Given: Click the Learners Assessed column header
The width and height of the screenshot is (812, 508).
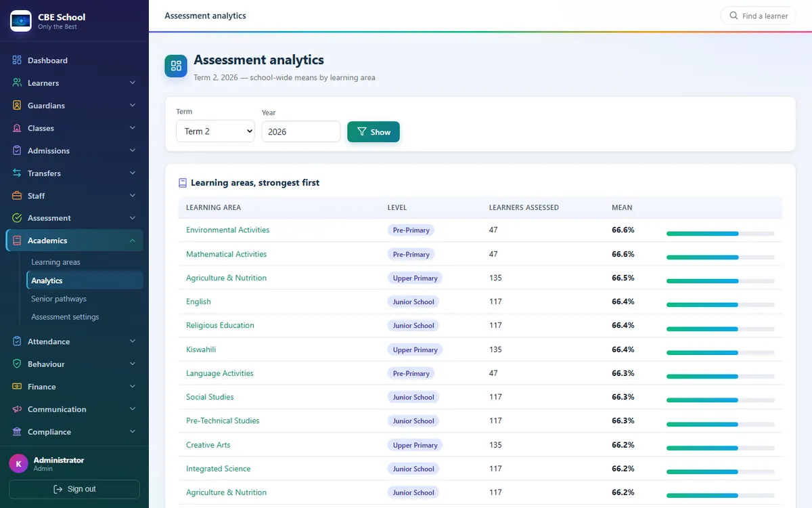Looking at the screenshot, I should (x=524, y=207).
